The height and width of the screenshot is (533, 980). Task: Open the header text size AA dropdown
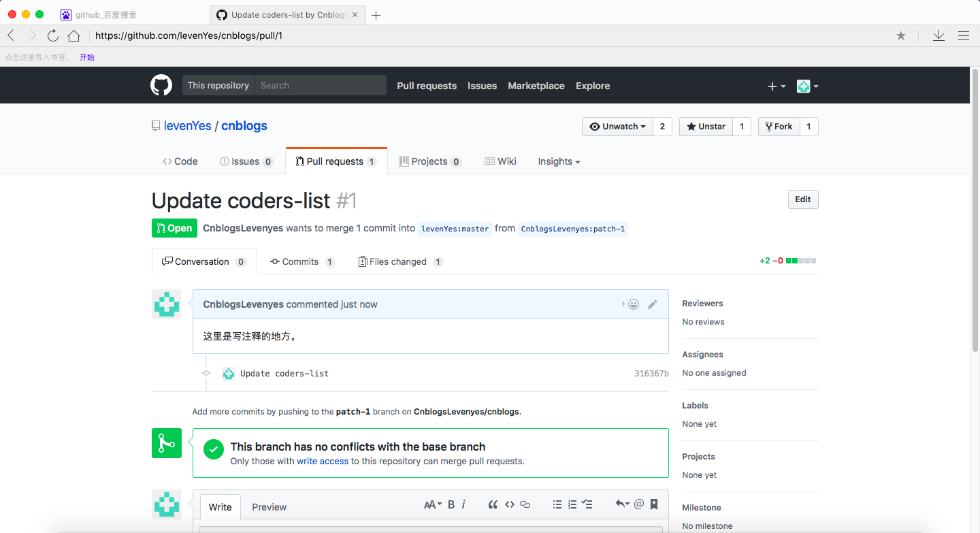pos(433,504)
